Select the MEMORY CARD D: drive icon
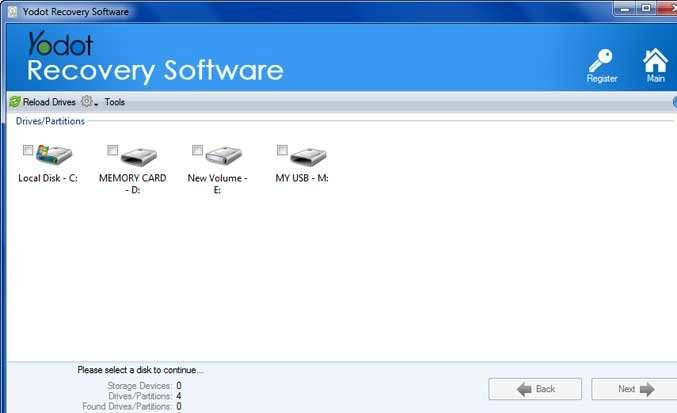The height and width of the screenshot is (413, 677). click(x=139, y=156)
